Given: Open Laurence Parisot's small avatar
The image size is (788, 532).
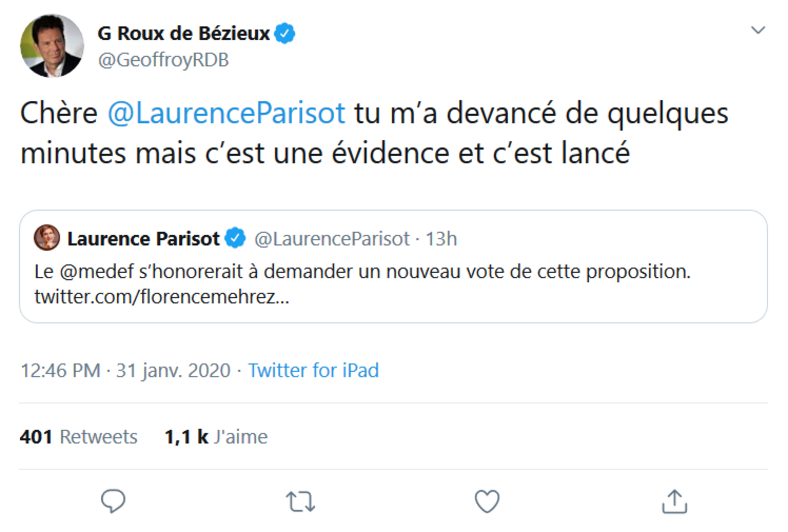Looking at the screenshot, I should tap(47, 238).
